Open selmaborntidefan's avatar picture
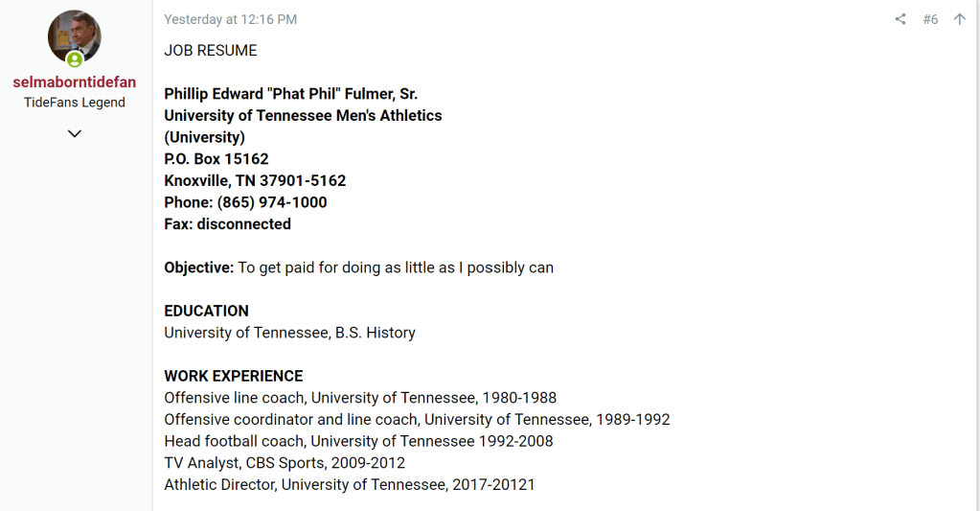The width and height of the screenshot is (980, 511). [x=74, y=35]
